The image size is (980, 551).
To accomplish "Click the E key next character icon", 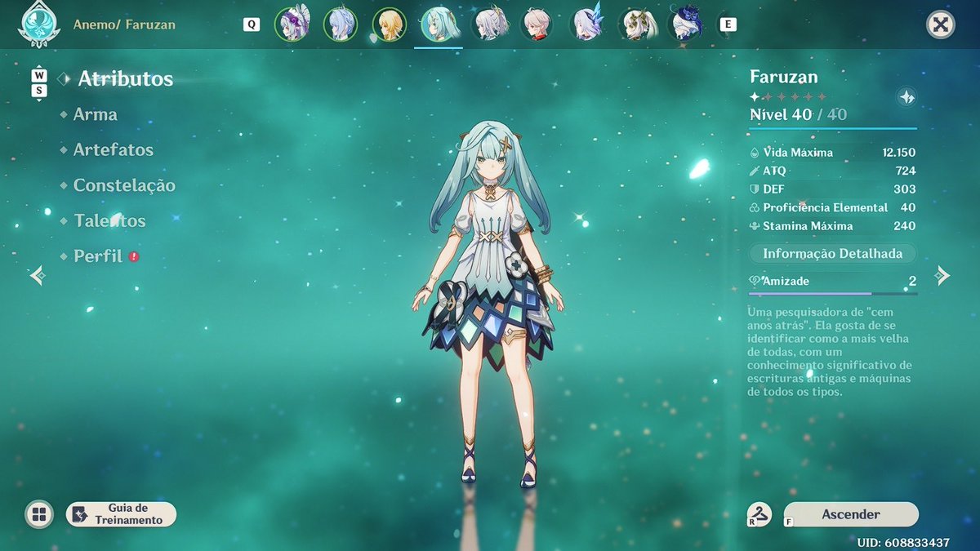I will (727, 24).
